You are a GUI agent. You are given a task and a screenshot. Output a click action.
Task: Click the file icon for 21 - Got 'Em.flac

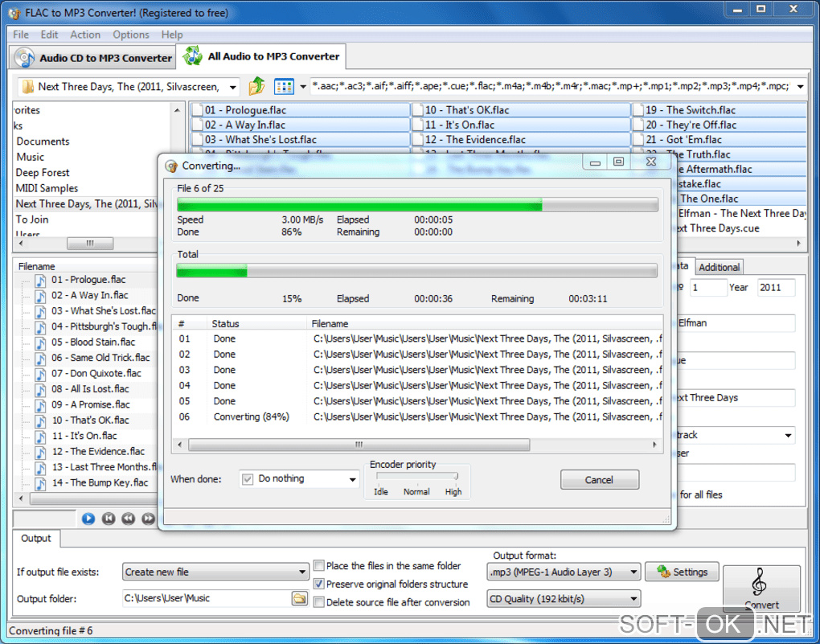(638, 140)
